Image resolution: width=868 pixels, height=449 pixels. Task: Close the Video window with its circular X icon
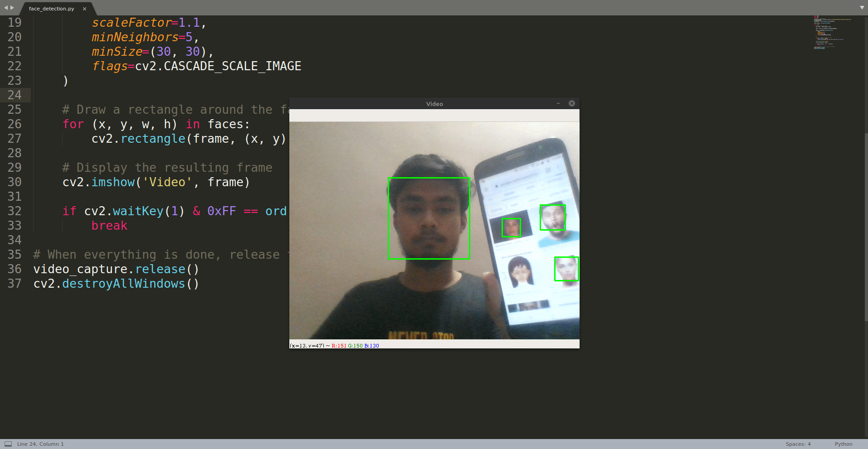point(571,103)
